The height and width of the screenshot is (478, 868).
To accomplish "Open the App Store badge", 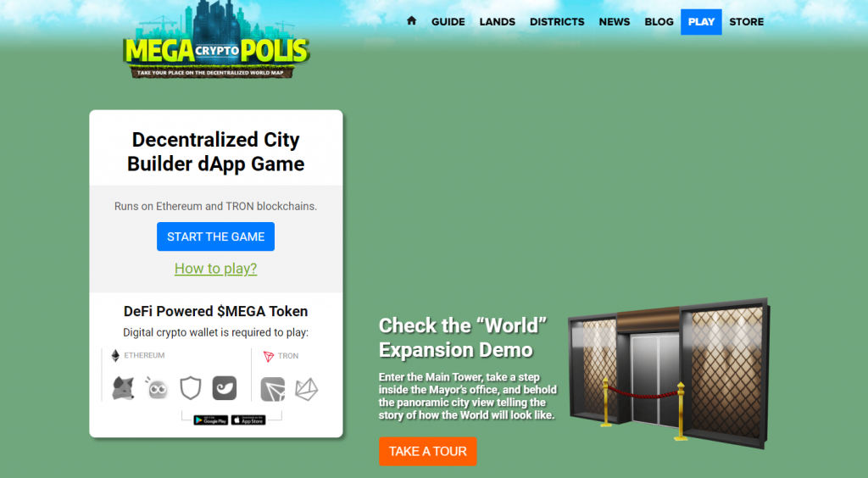I will tap(248, 420).
